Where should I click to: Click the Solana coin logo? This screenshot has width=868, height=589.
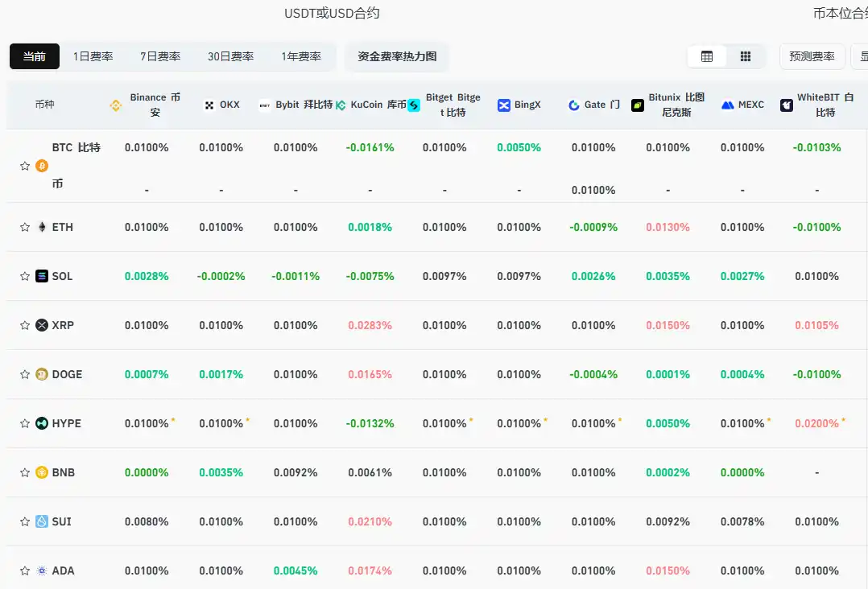(x=42, y=276)
